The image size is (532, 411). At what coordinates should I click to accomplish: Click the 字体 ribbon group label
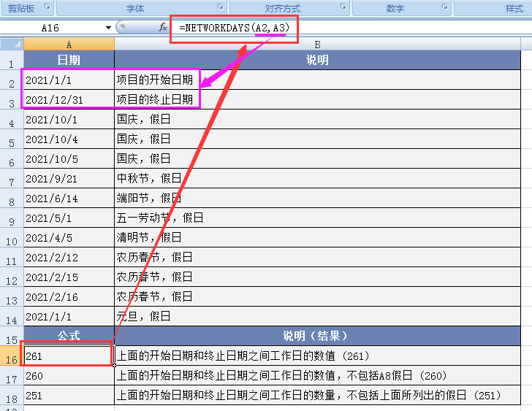(x=135, y=8)
